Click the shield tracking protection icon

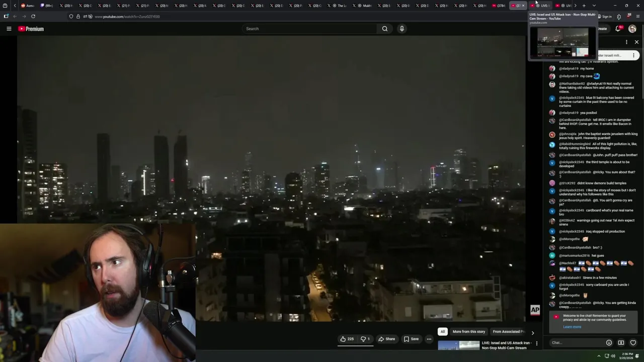[71, 17]
